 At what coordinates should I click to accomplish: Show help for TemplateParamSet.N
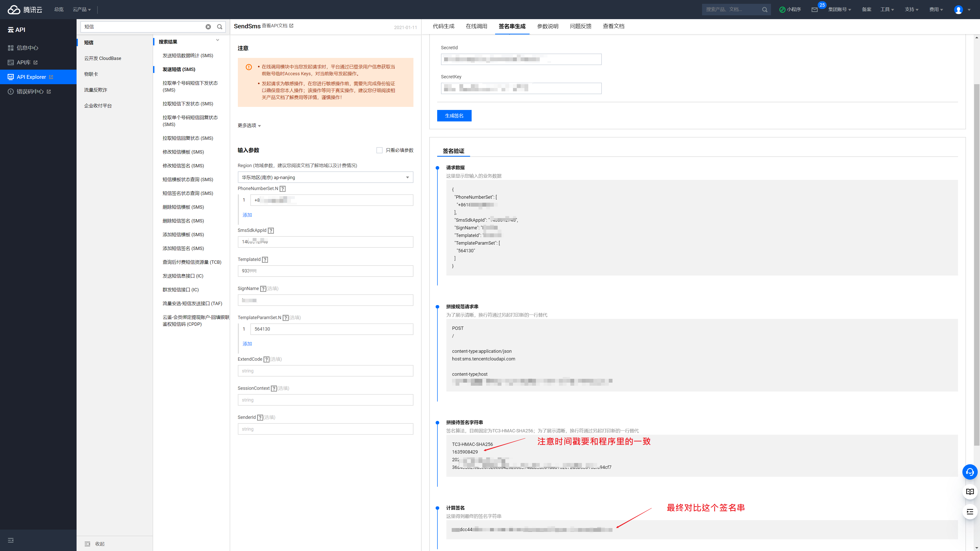click(285, 318)
